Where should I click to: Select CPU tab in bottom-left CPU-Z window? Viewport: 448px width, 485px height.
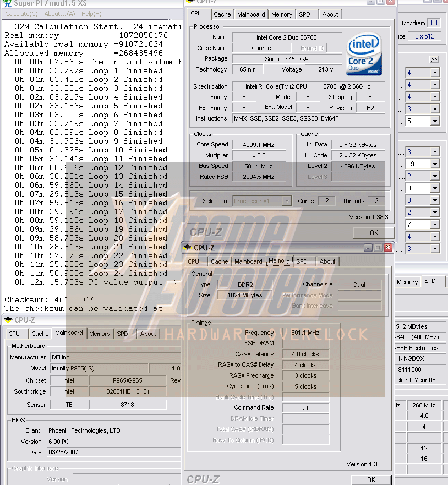tap(14, 334)
